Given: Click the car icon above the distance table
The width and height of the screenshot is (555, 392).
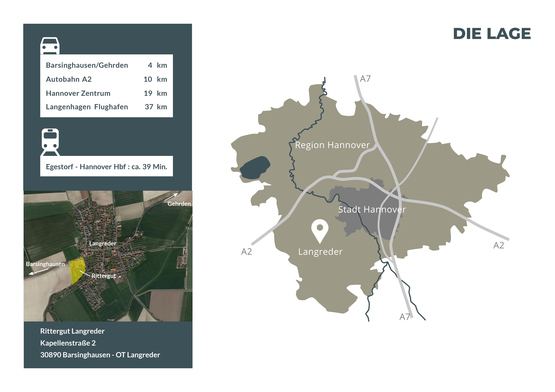Looking at the screenshot, I should [x=50, y=46].
